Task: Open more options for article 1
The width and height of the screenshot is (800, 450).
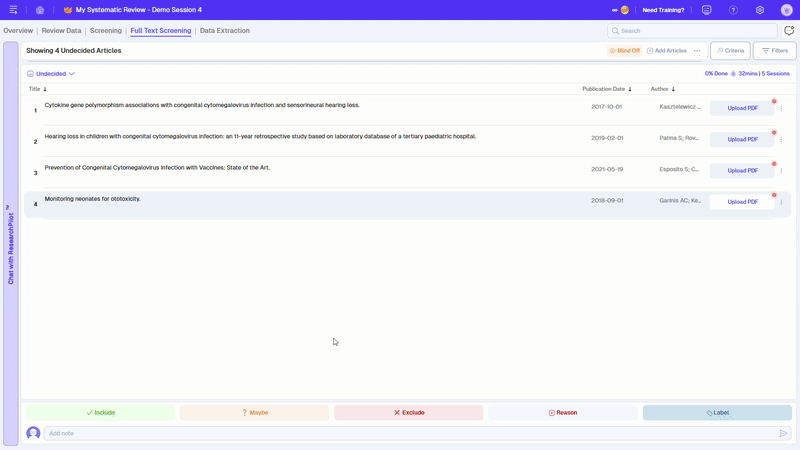Action: pyautogui.click(x=781, y=108)
